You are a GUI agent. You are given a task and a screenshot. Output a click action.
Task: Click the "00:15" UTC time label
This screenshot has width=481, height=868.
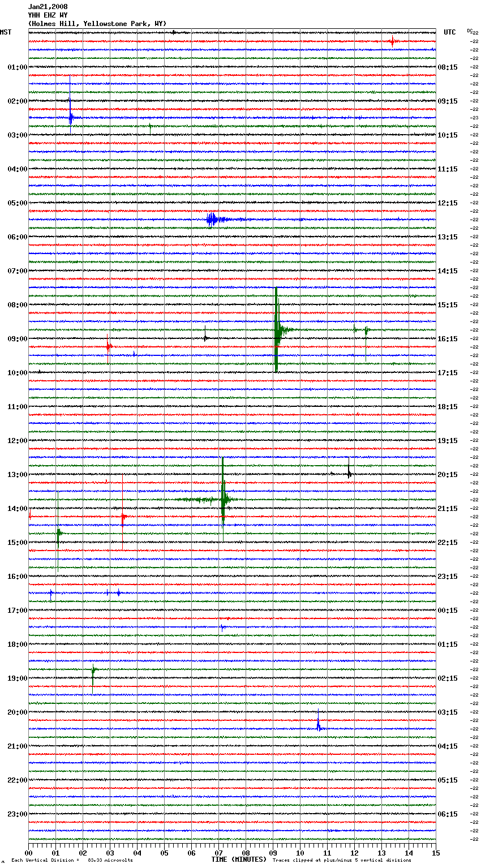coord(448,611)
